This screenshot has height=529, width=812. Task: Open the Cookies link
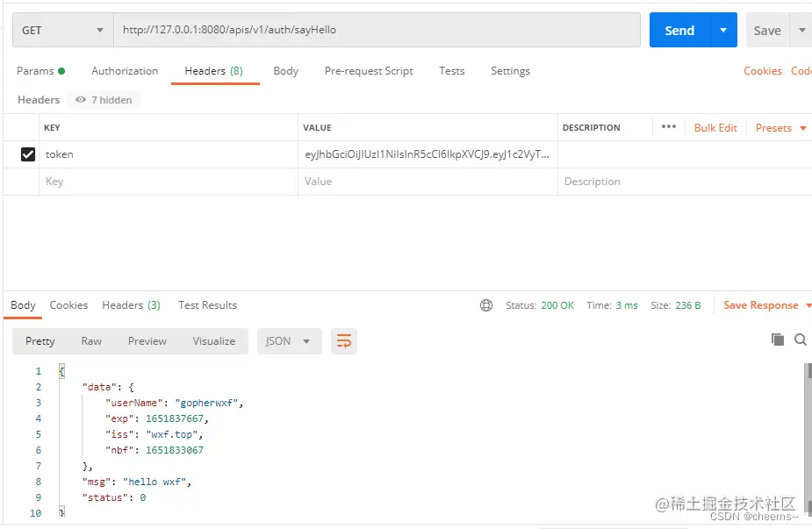point(762,71)
